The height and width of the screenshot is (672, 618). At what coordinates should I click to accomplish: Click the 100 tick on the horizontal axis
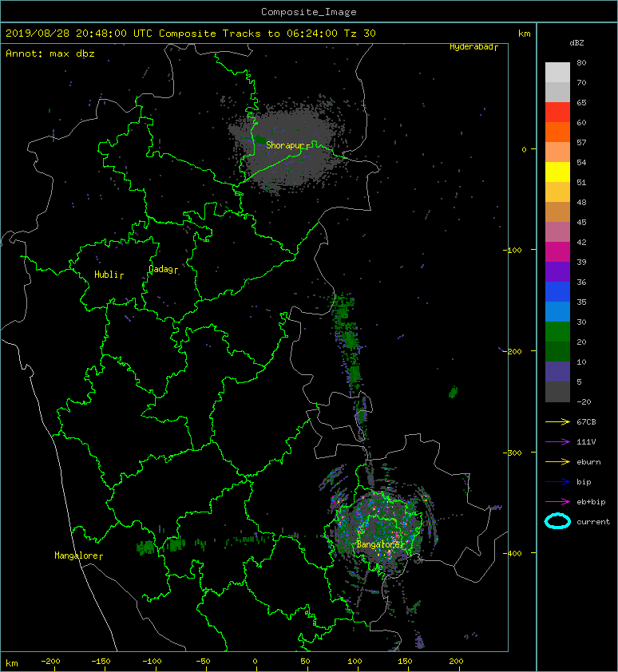(x=355, y=662)
